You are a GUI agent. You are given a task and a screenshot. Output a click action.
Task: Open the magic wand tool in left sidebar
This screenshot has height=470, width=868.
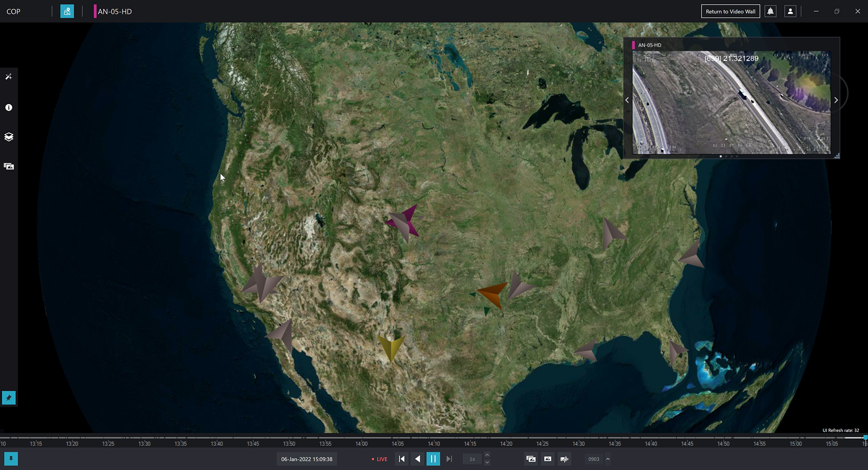coord(9,77)
